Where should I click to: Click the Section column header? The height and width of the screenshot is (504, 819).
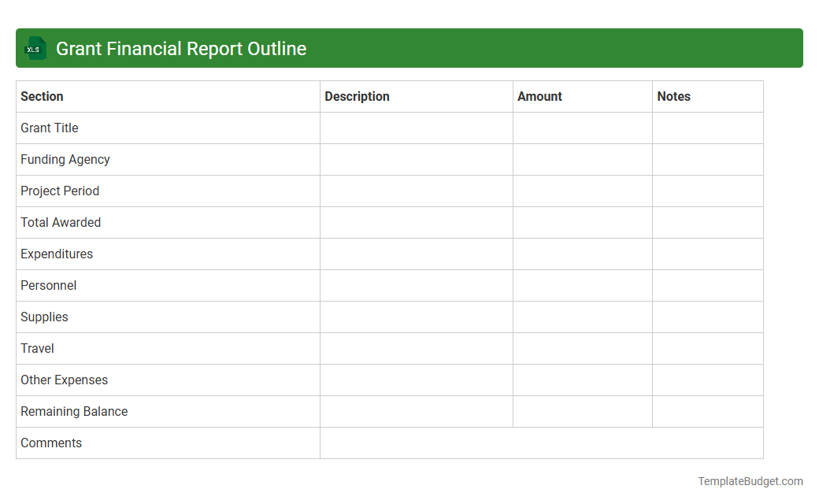pos(42,96)
